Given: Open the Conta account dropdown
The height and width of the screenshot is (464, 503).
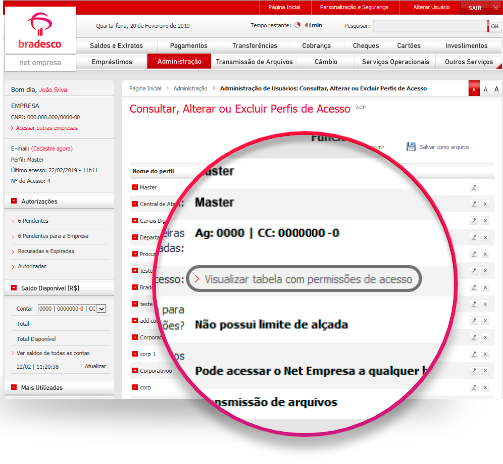Looking at the screenshot, I should click(x=72, y=309).
